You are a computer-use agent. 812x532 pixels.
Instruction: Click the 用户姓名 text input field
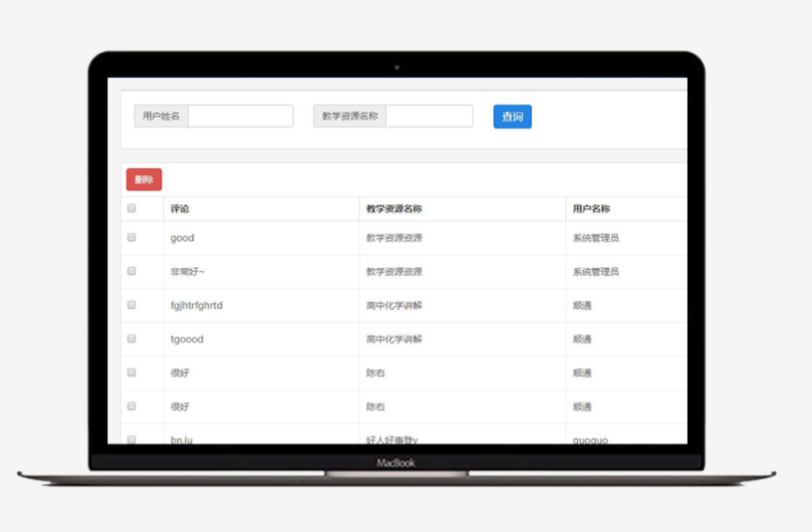(240, 117)
